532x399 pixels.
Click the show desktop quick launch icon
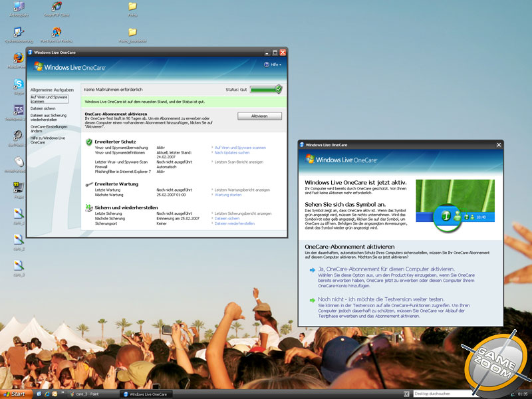point(39,394)
